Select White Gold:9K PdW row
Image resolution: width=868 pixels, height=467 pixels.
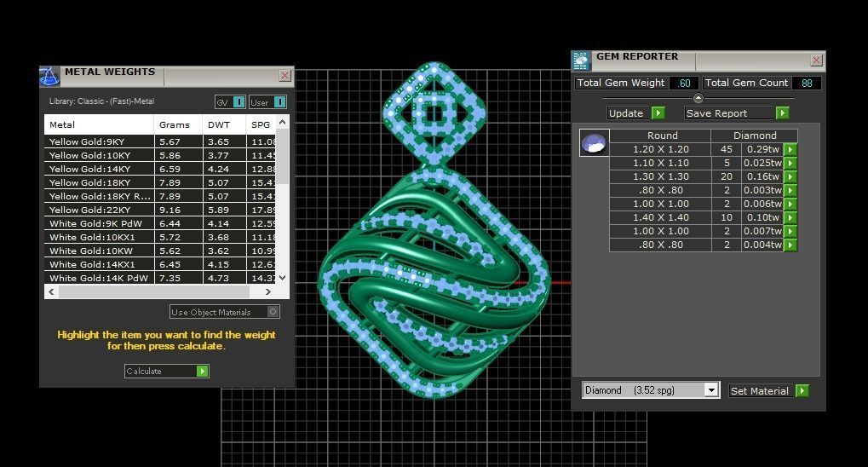click(160, 223)
